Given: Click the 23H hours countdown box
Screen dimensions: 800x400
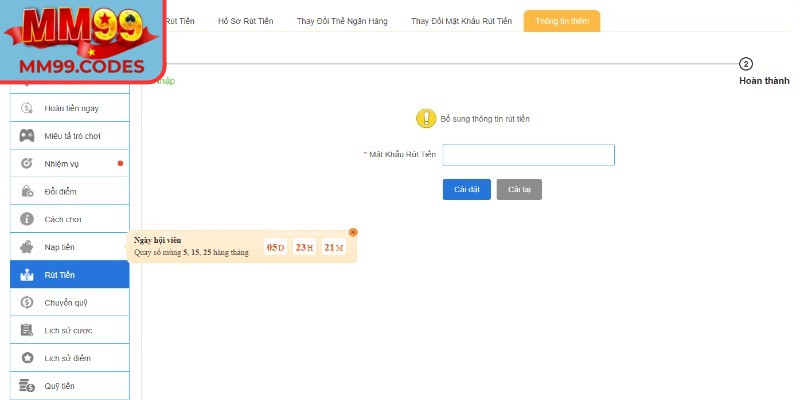Looking at the screenshot, I should pyautogui.click(x=304, y=247).
